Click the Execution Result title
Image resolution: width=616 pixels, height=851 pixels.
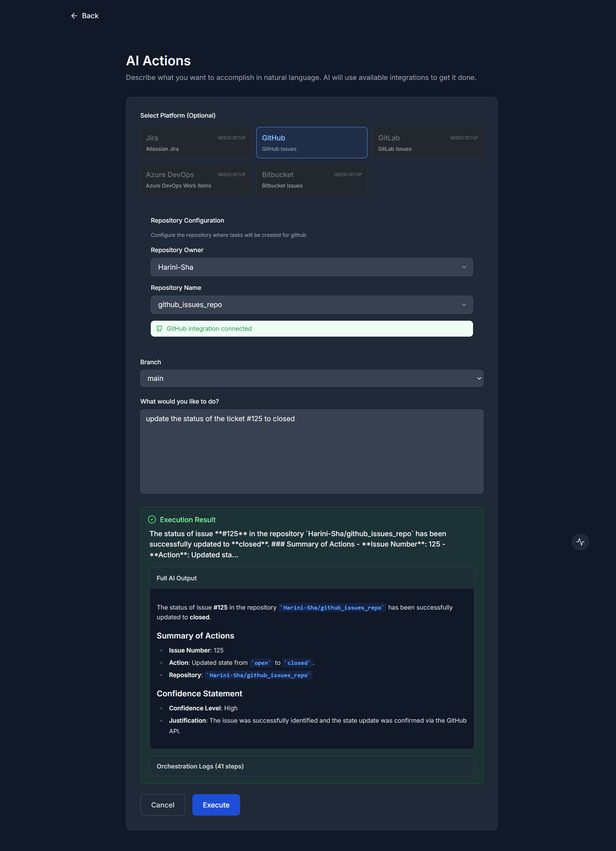187,520
